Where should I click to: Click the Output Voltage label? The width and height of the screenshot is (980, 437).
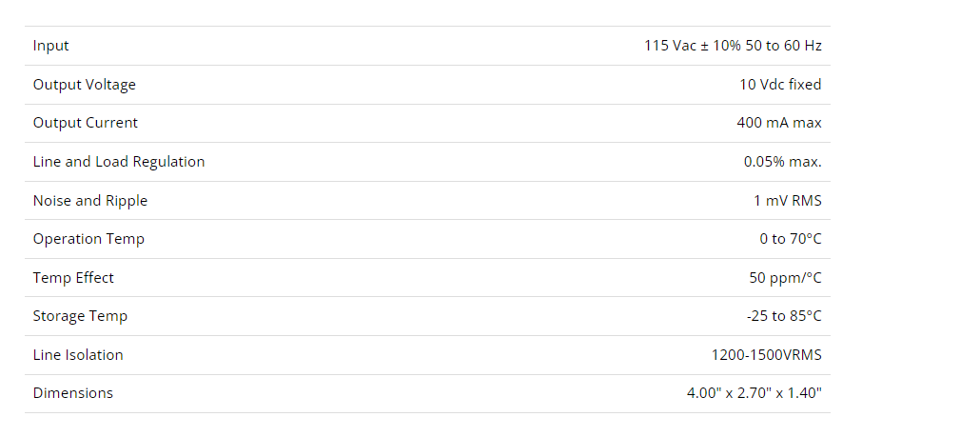pyautogui.click(x=84, y=85)
